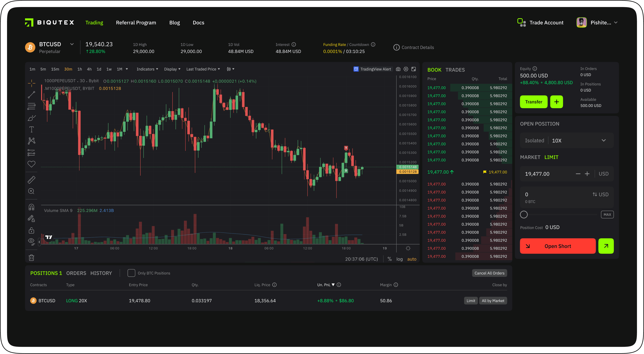The image size is (644, 354).
Task: Toggle percent scale on chart
Action: 389,259
